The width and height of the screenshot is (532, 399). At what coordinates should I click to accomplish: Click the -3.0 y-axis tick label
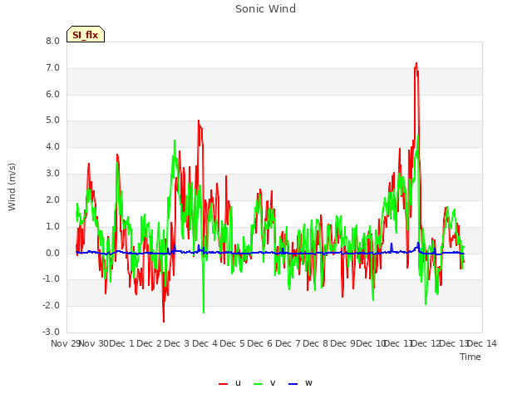pyautogui.click(x=51, y=332)
